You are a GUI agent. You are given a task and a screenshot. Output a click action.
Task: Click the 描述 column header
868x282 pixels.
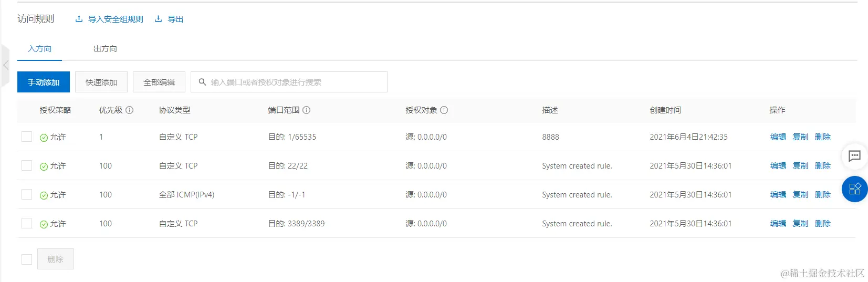point(550,110)
